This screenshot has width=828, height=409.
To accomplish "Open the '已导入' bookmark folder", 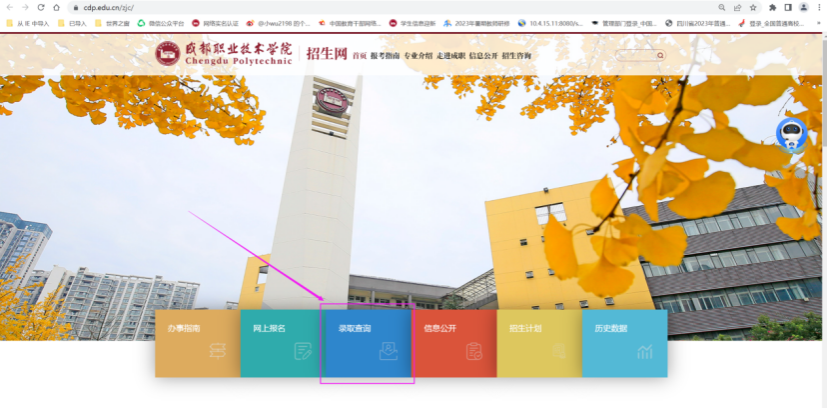I will (72, 23).
